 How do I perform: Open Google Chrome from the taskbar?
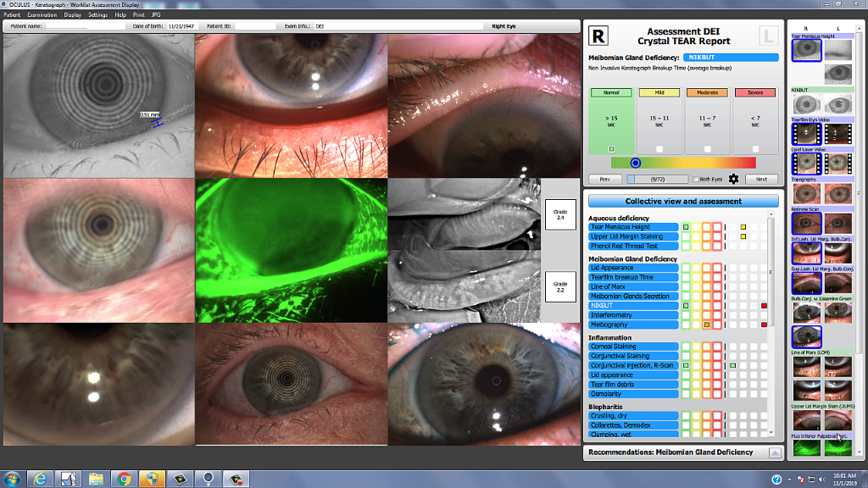coord(124,479)
